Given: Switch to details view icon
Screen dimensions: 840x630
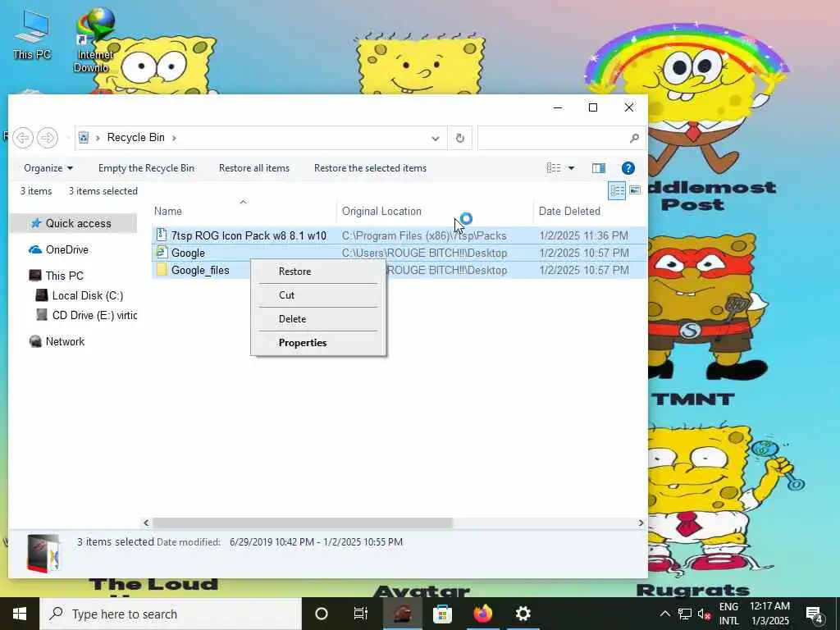Looking at the screenshot, I should (x=617, y=190).
